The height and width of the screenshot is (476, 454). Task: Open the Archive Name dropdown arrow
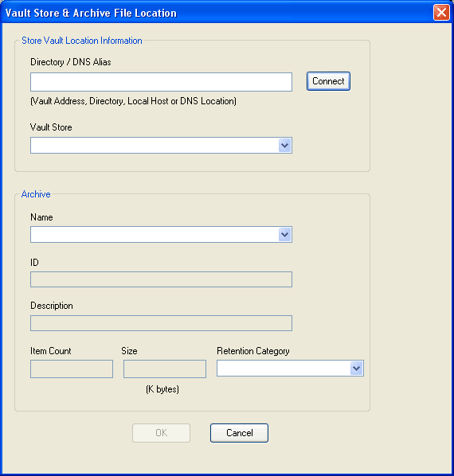tap(285, 234)
